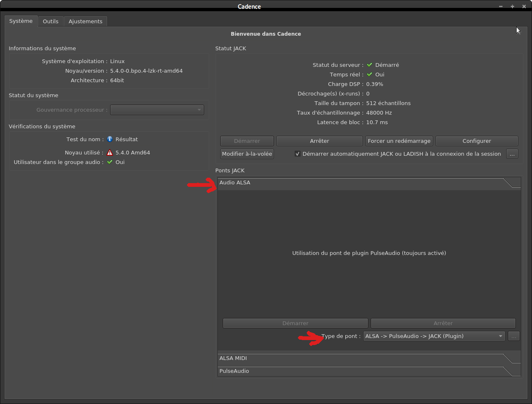Click the Informations du système heading

pos(42,49)
